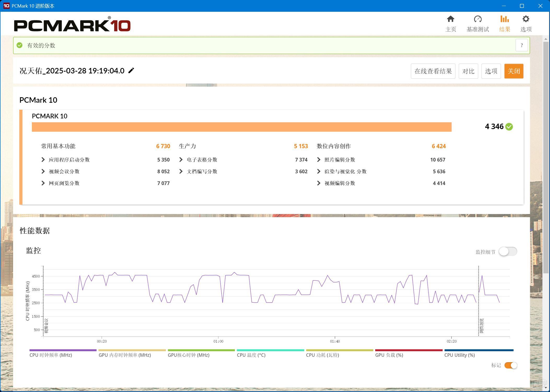Minimize the PCMark 10 window
This screenshot has height=392, width=550.
pos(504,6)
